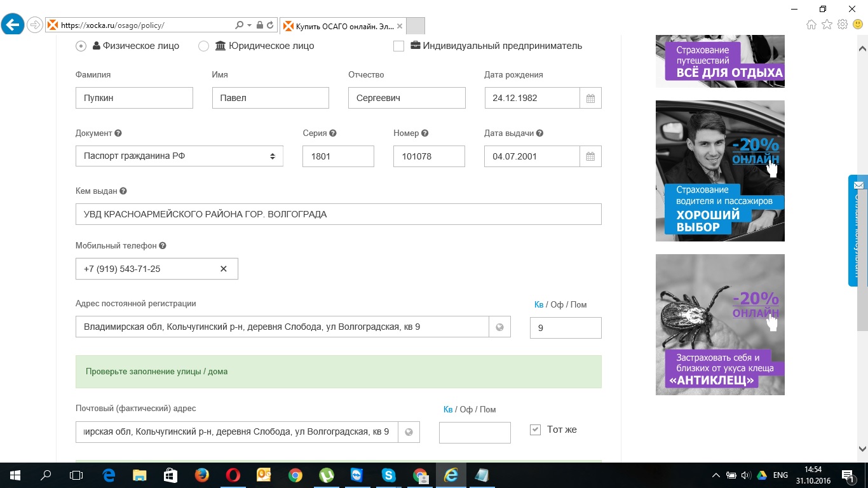Click the Кв link above apartment field

(539, 305)
